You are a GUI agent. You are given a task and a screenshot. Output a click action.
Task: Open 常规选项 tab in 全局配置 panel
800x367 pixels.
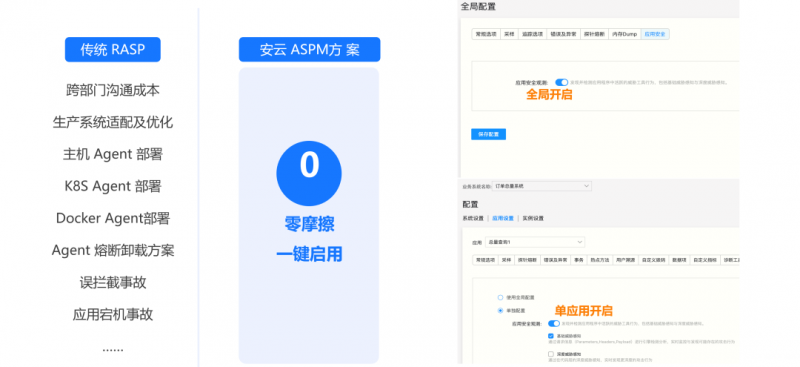486,34
